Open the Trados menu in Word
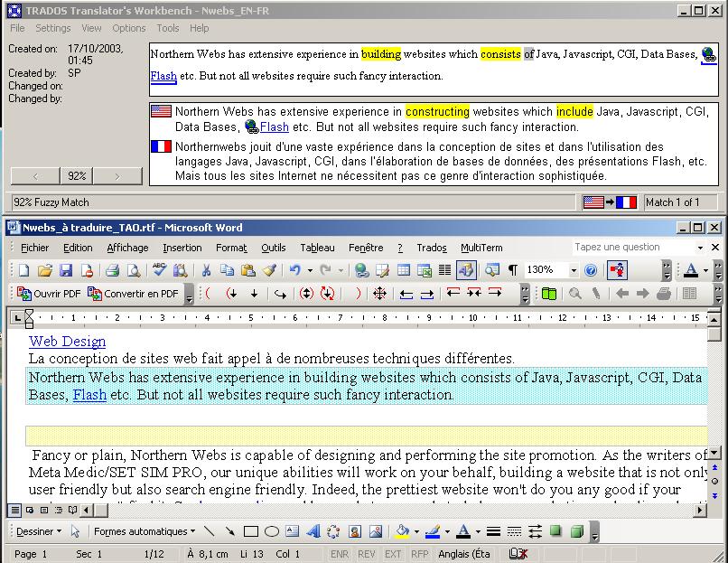 point(432,248)
